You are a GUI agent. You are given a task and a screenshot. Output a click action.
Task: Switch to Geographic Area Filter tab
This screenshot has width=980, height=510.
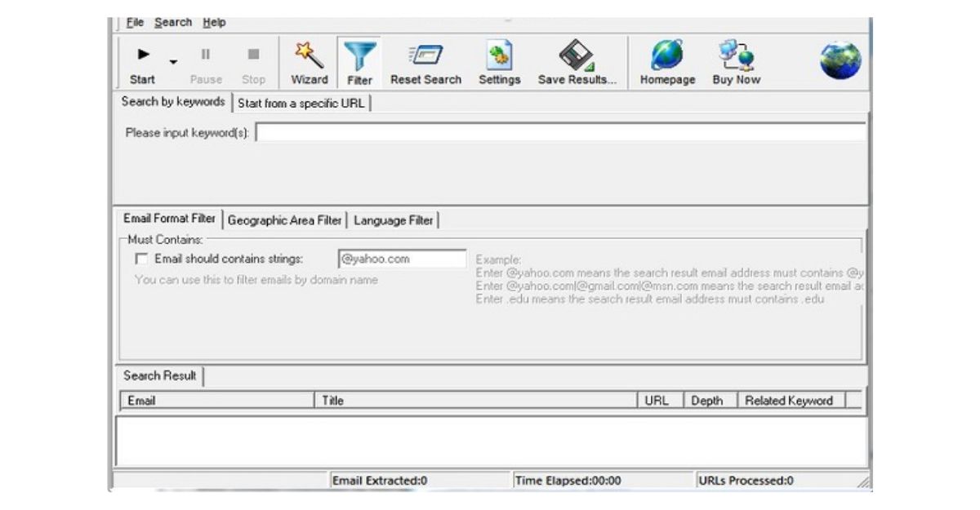pos(286,220)
